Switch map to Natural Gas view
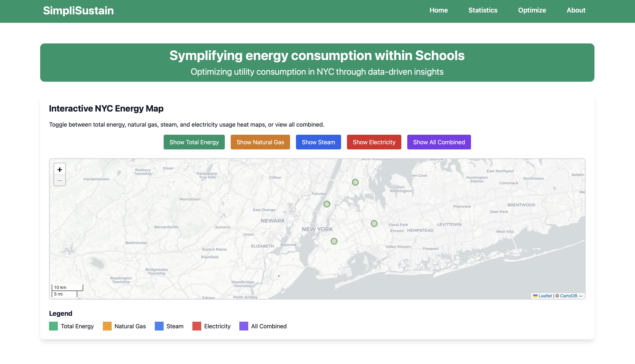 (260, 142)
